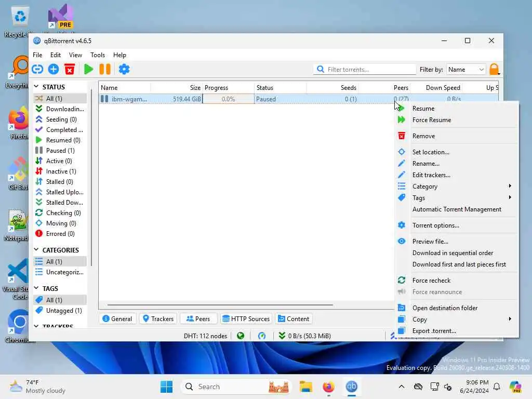Switch to the Peers tab
532x399 pixels.
(x=198, y=318)
